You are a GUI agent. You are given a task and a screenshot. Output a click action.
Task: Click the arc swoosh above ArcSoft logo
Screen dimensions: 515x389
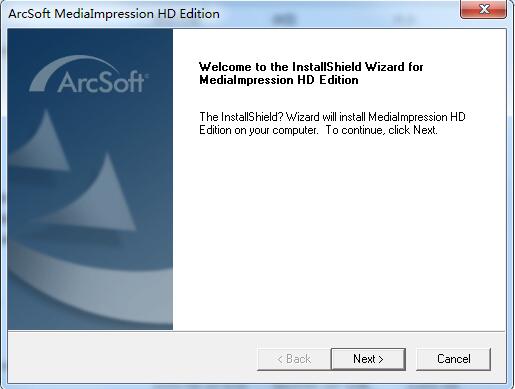coord(72,72)
